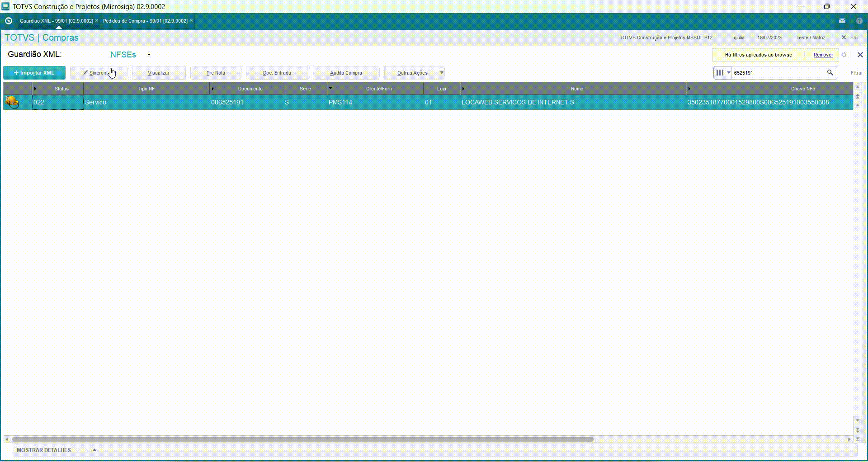Click horizontal scrollbar right arrow
The width and height of the screenshot is (868, 462).
pyautogui.click(x=849, y=439)
